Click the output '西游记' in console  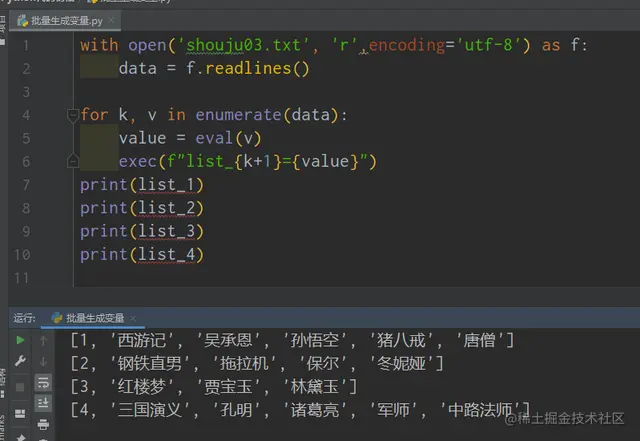pyautogui.click(x=142, y=341)
